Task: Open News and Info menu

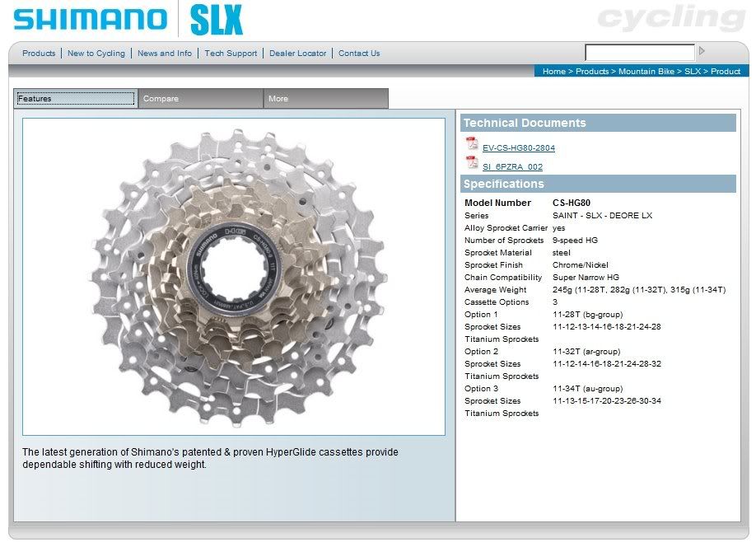Action: click(165, 53)
